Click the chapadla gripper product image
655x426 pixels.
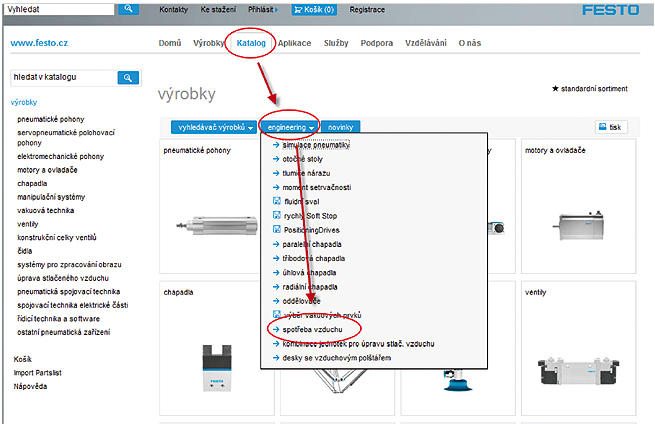[x=217, y=368]
